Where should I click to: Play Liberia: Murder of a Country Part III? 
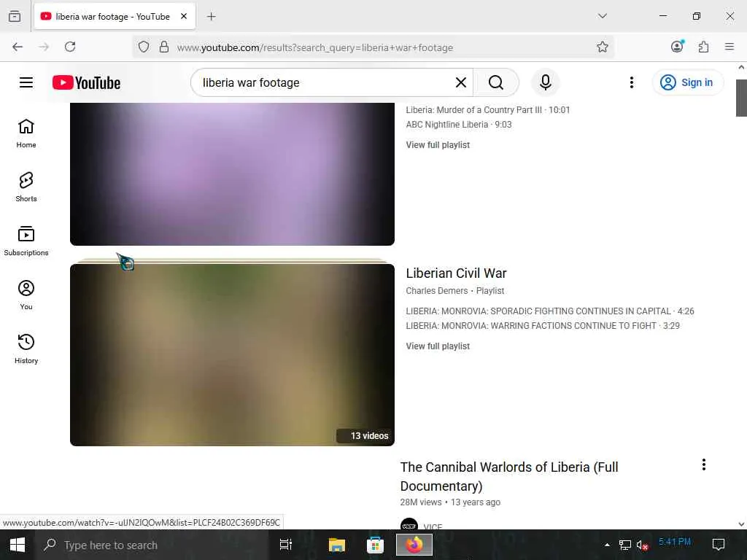tap(488, 110)
